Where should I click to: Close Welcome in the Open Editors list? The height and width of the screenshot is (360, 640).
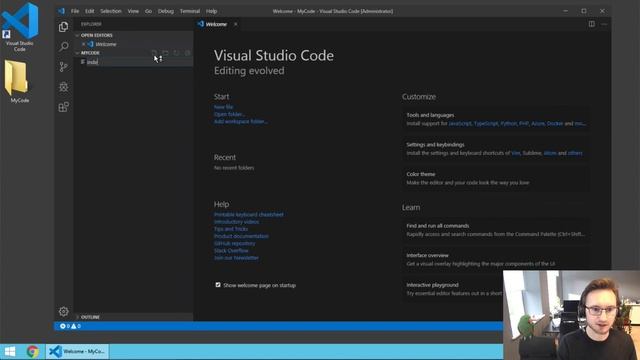[x=83, y=44]
